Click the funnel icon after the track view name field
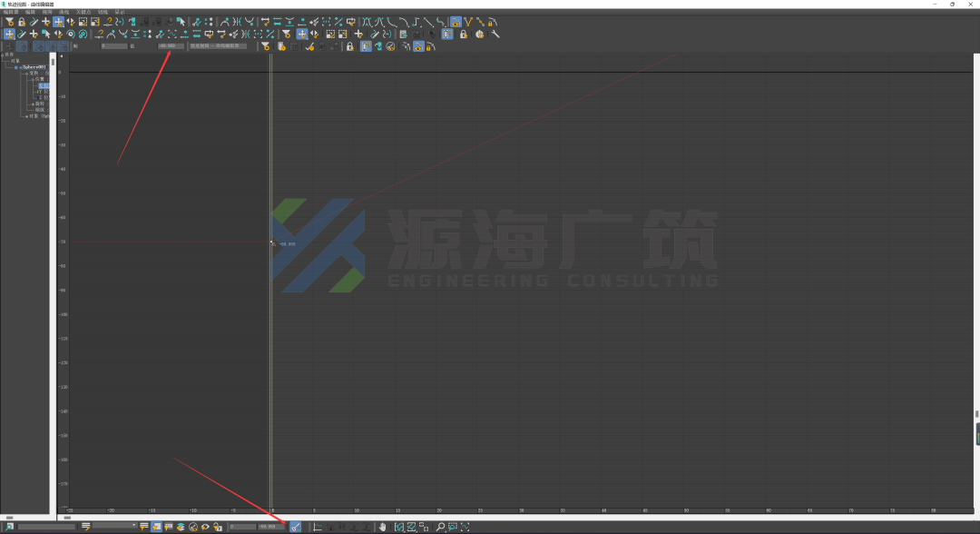980x534 pixels. 266,46
